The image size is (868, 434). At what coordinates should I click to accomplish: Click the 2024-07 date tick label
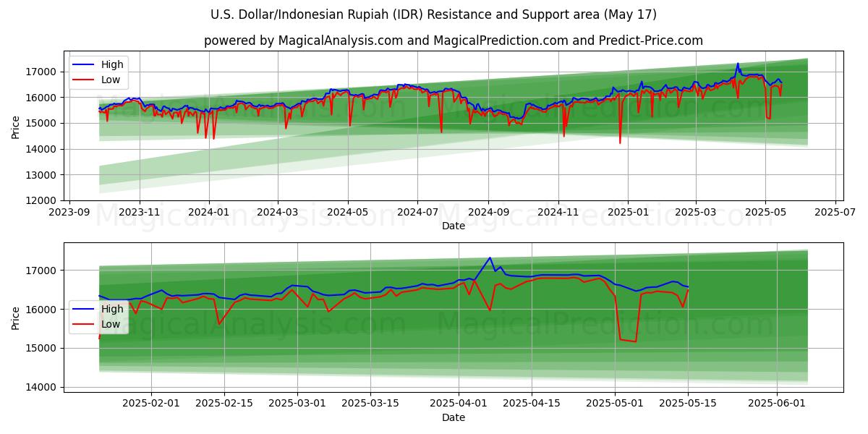(417, 213)
